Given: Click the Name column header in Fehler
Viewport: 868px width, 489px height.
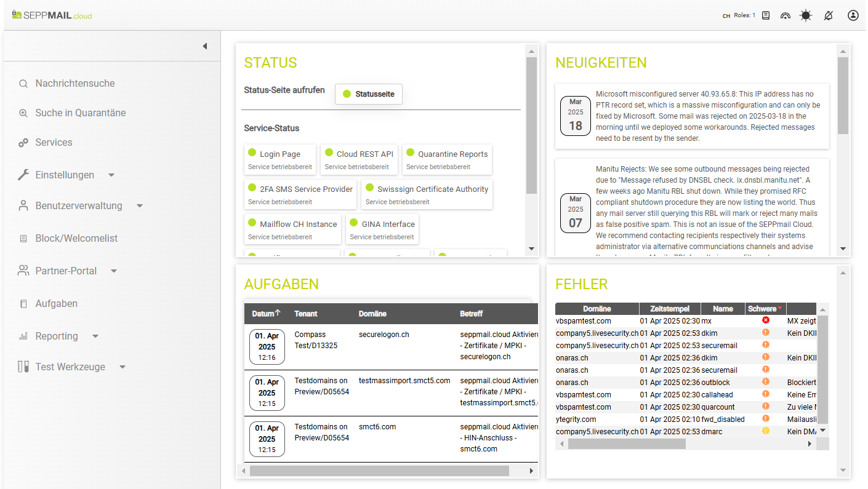Looking at the screenshot, I should pos(723,309).
